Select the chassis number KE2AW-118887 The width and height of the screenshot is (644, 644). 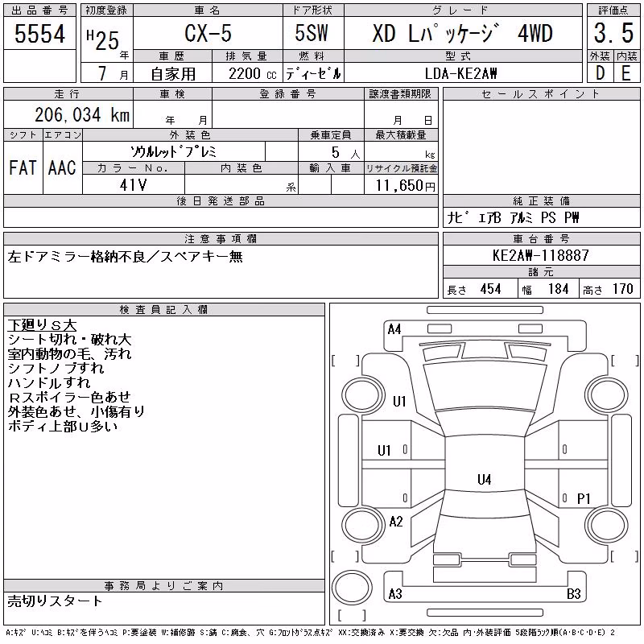(x=540, y=255)
